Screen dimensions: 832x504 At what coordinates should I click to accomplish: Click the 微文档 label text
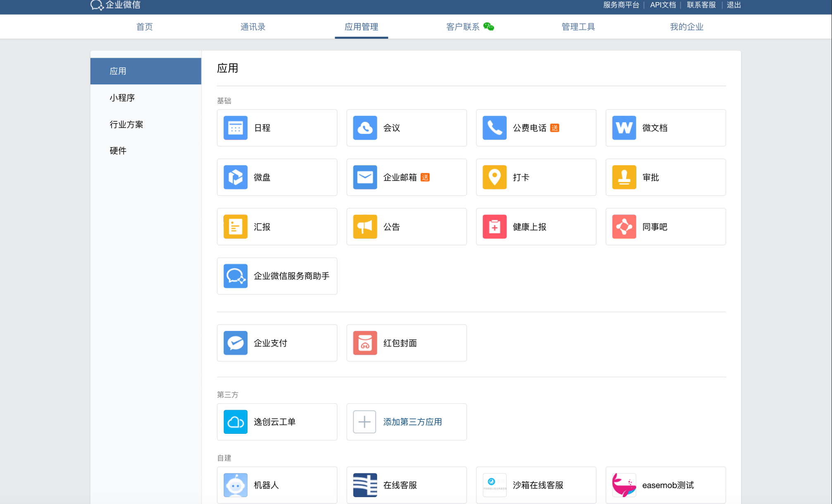click(x=655, y=128)
